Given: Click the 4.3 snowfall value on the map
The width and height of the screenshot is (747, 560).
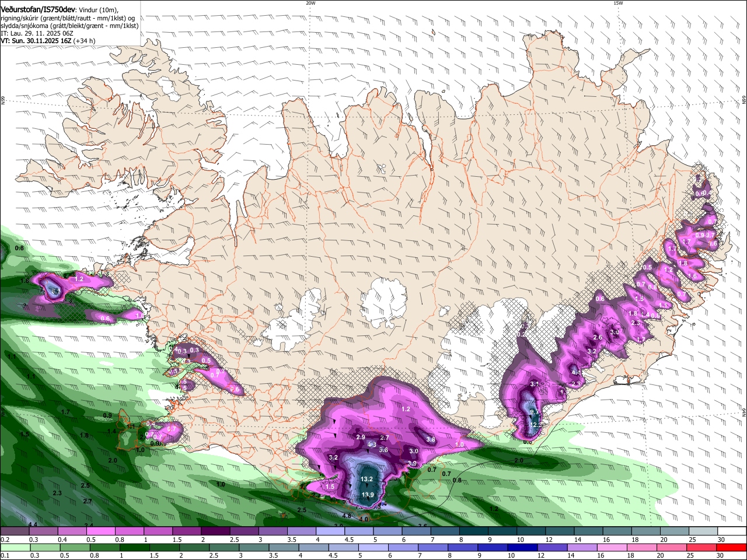Looking at the screenshot, I should point(372,444).
